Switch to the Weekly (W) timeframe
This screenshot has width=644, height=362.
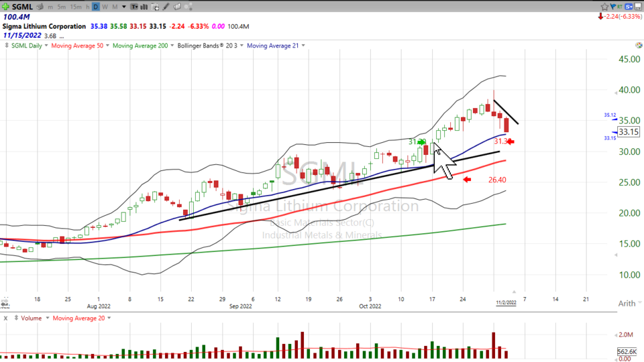pyautogui.click(x=105, y=7)
